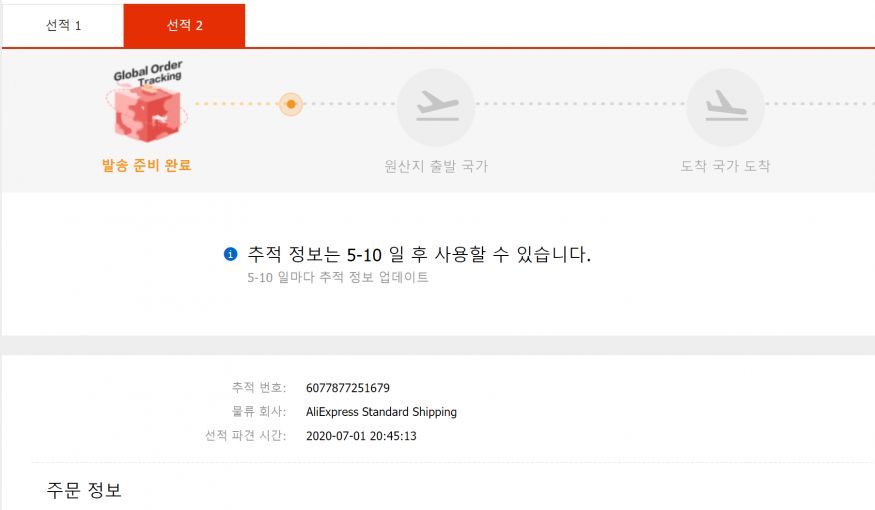
Task: Click the 추적 번호 field label
Action: [258, 388]
